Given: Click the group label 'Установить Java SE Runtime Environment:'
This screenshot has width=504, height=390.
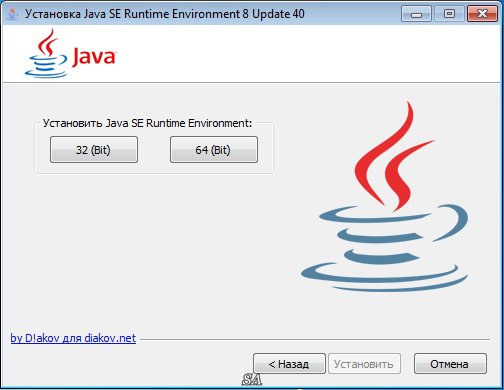Looking at the screenshot, I should coord(147,123).
